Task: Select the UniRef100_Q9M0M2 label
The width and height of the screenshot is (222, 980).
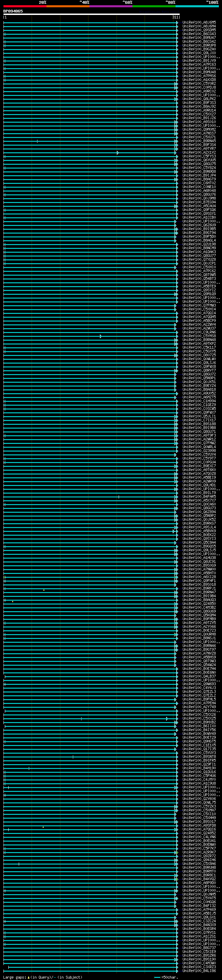Action: pyautogui.click(x=199, y=130)
